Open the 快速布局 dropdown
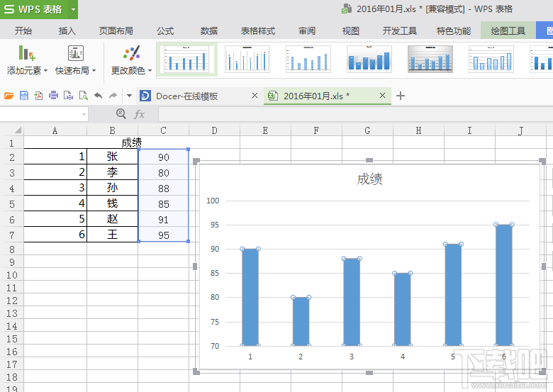Screen dimensions: 553x392 point(75,71)
